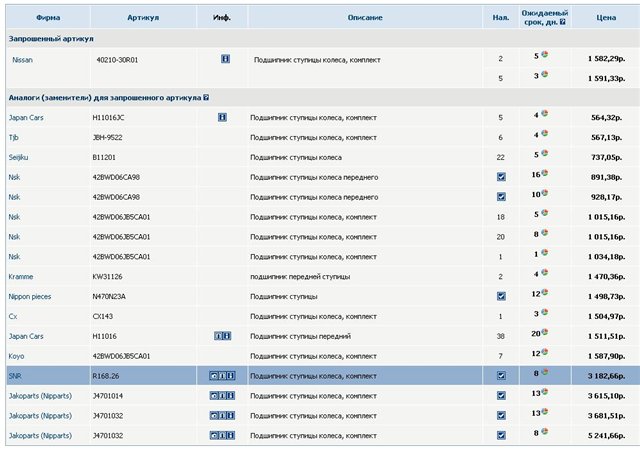The width and height of the screenshot is (640, 454).
Task: Select the price '567,13р.'
Action: (607, 138)
